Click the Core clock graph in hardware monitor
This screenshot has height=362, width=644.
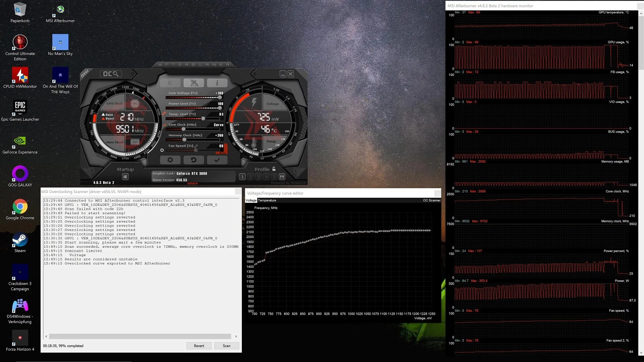tap(542, 205)
